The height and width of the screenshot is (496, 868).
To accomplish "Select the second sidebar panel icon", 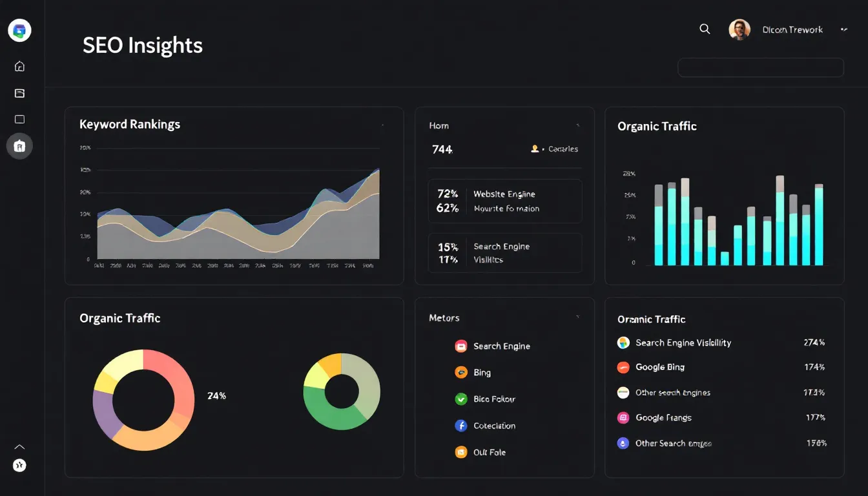I will click(19, 93).
